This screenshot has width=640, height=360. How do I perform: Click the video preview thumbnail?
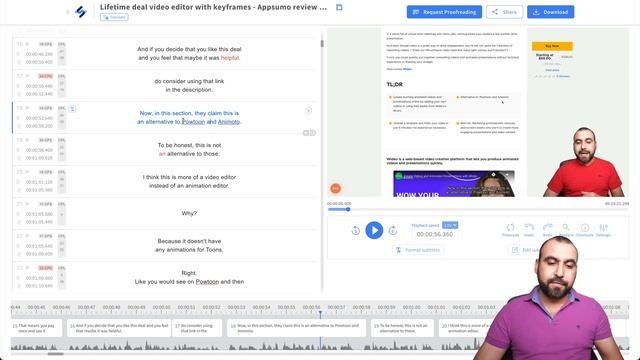pyautogui.click(x=478, y=112)
